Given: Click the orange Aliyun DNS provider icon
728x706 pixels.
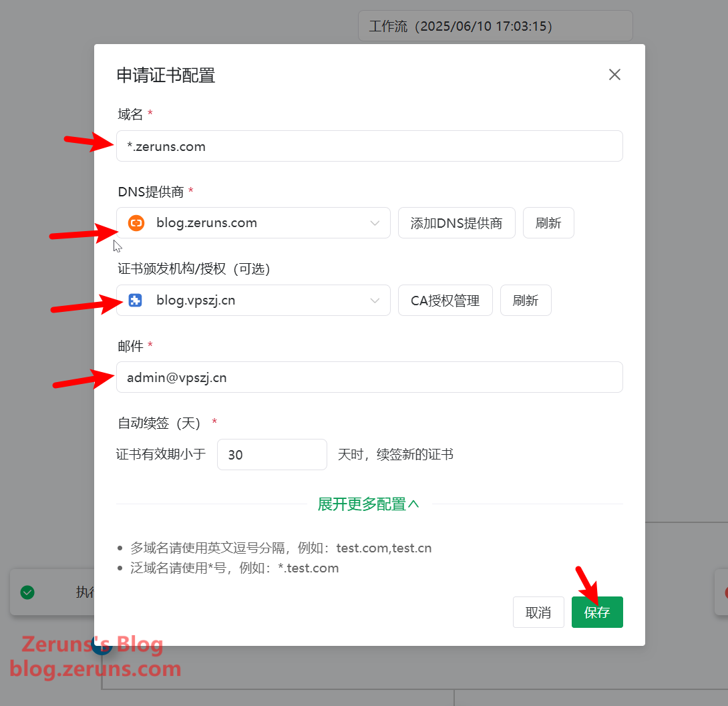Looking at the screenshot, I should click(x=136, y=223).
